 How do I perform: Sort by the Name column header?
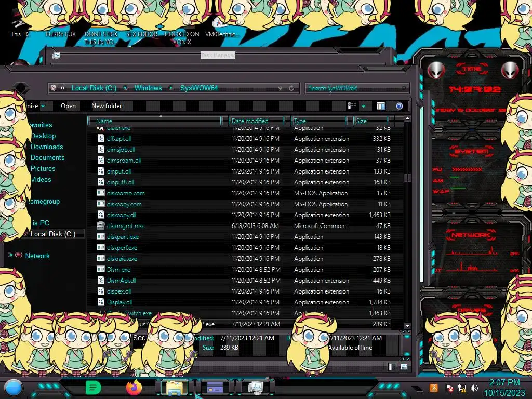[x=154, y=121]
